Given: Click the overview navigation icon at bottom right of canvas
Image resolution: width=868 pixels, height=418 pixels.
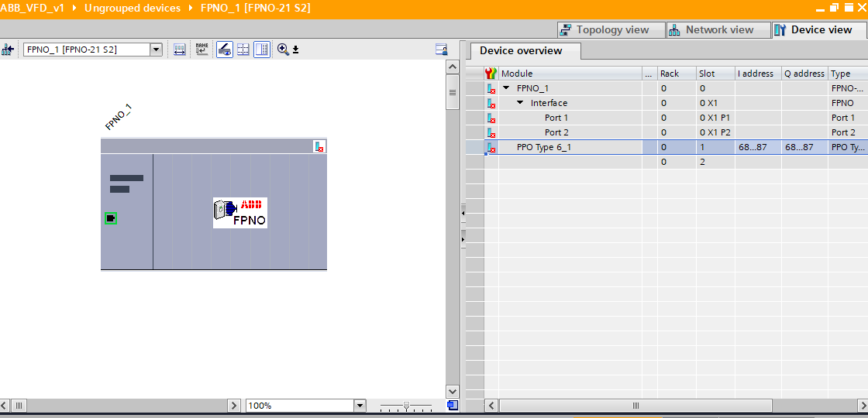Looking at the screenshot, I should [453, 406].
